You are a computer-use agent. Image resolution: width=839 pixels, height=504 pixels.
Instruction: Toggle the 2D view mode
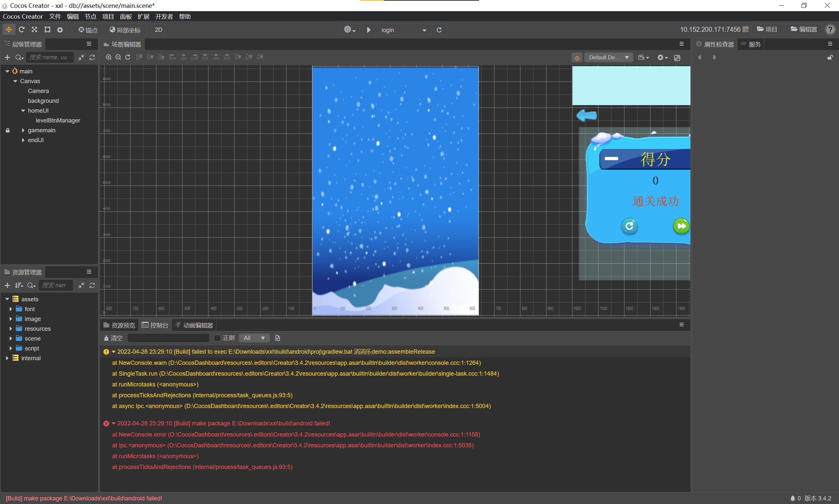pos(158,29)
